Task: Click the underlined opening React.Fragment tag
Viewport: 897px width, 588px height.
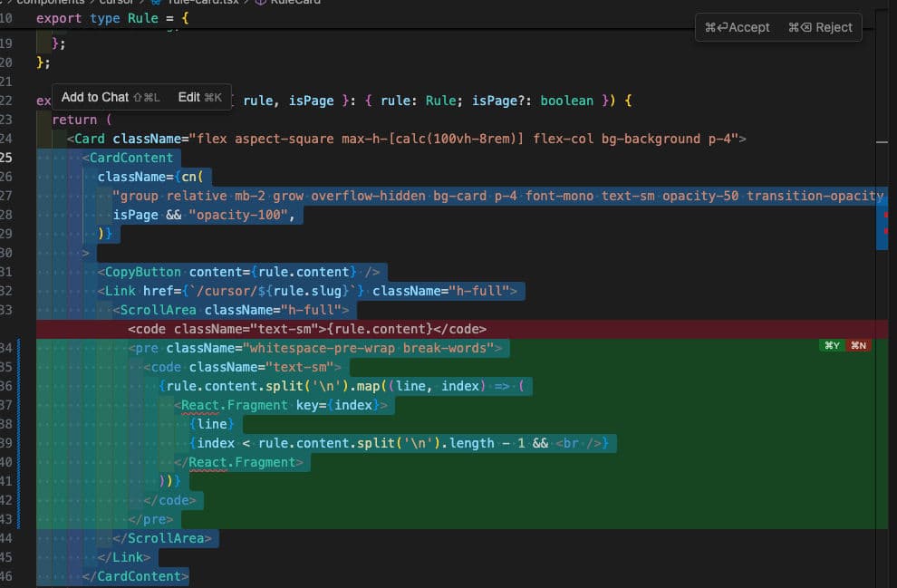Action: point(236,405)
